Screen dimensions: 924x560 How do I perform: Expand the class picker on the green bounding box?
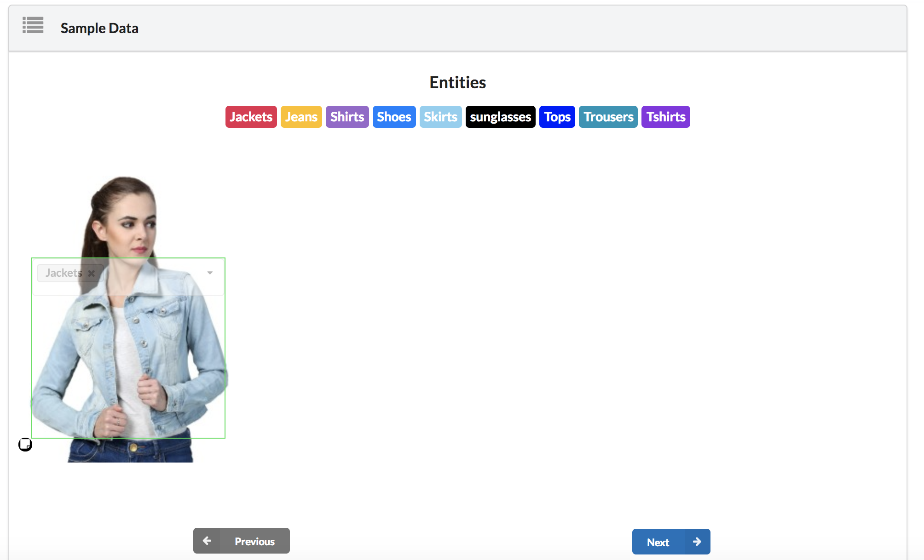click(210, 272)
